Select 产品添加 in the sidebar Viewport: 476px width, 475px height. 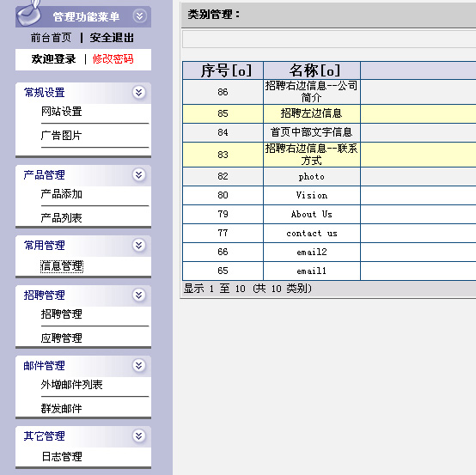pyautogui.click(x=62, y=194)
